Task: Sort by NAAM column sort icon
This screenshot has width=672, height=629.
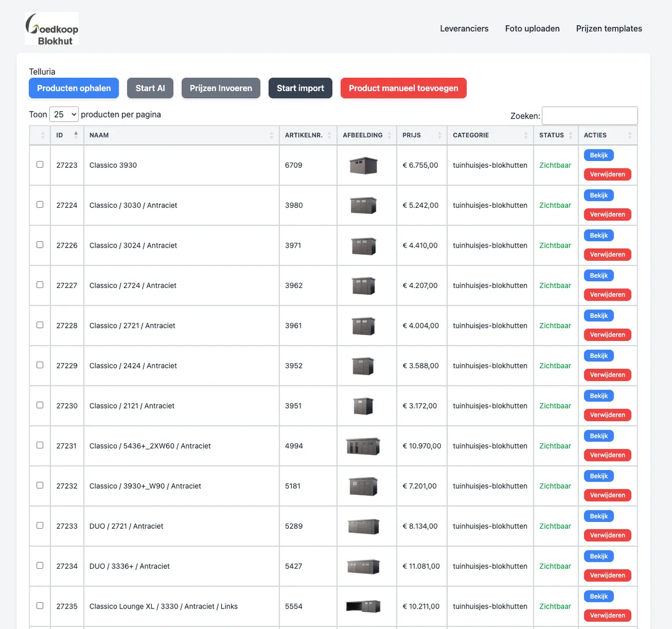Action: click(271, 135)
